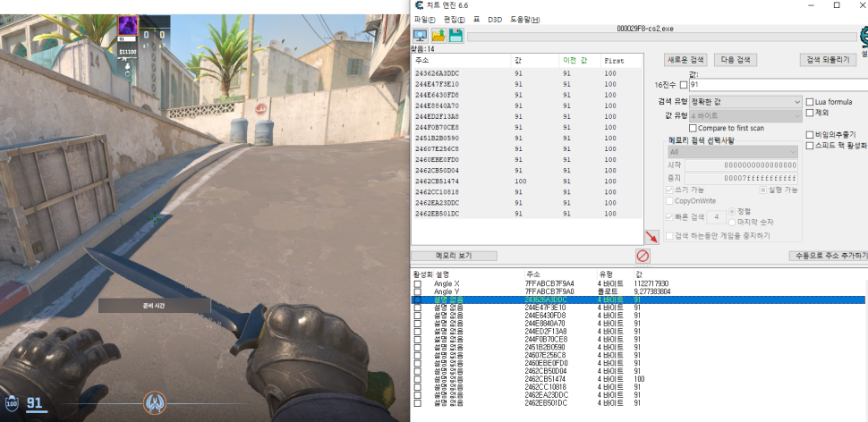Screen dimensions: 868x422
Task: Select highlighted address list row 243626A3DDC
Action: click(638, 300)
